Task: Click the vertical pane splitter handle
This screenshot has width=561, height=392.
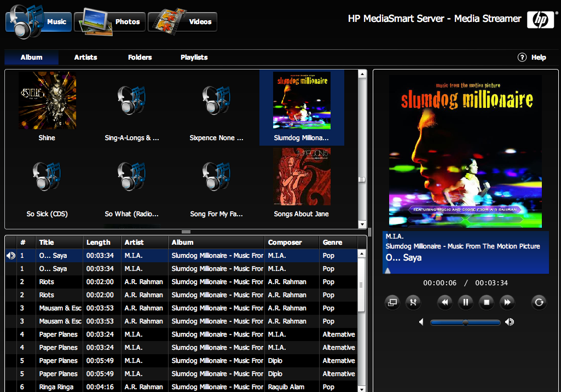Action: pyautogui.click(x=369, y=232)
